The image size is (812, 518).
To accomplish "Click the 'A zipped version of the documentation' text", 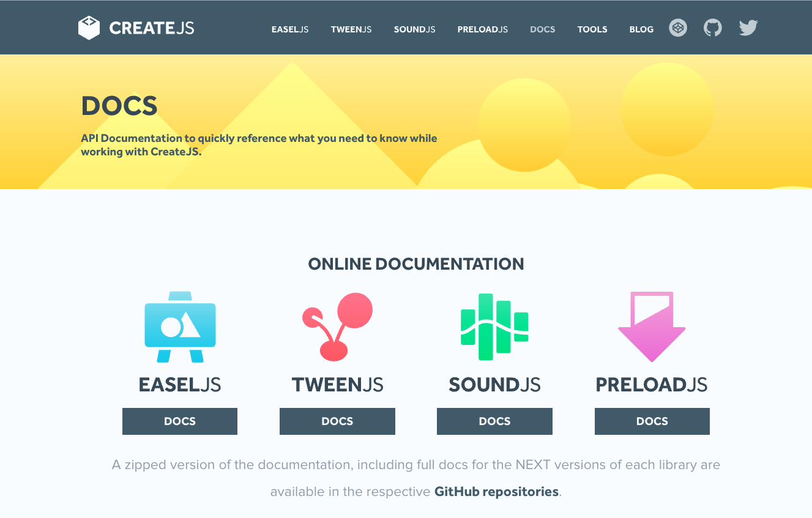I will [416, 478].
